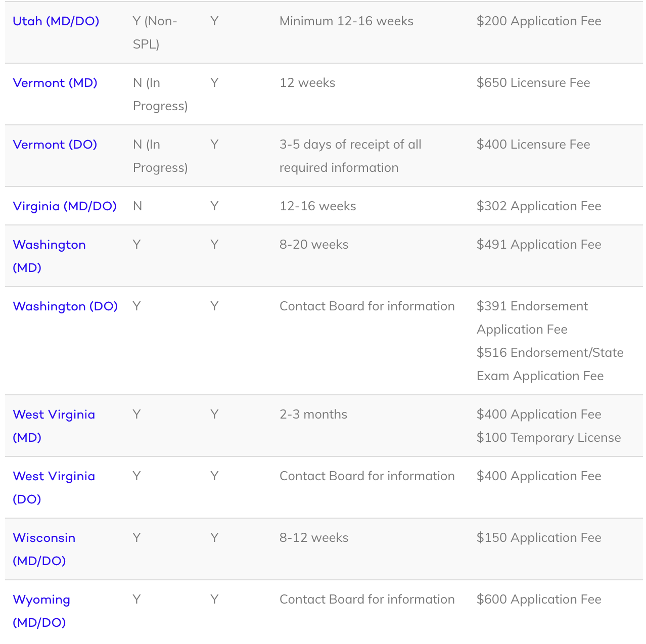The image size is (646, 644).
Task: Click the "Minimum 12-16 weeks" cell
Action: pos(346,21)
